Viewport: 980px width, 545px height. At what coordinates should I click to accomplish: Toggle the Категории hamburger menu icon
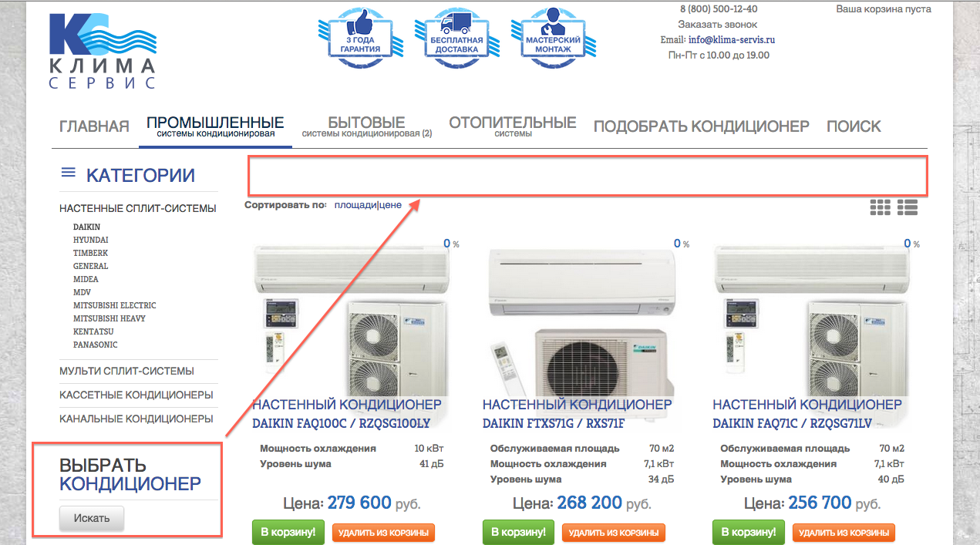coord(69,173)
